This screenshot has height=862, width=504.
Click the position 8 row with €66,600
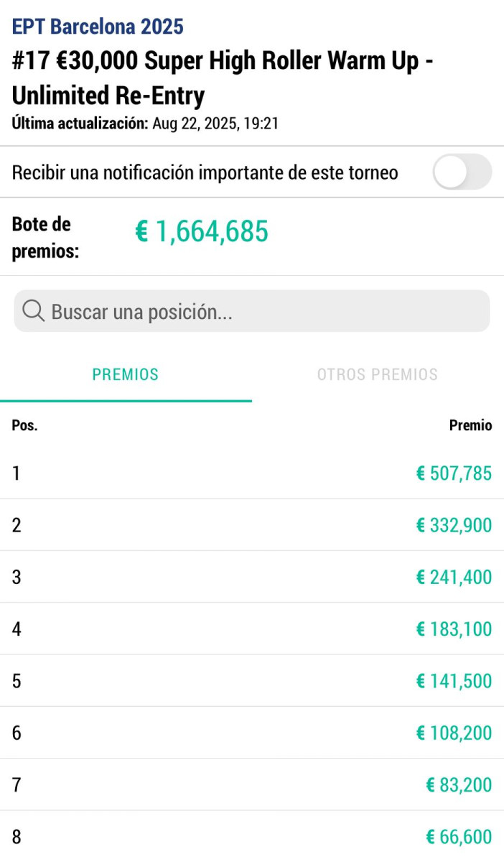pos(252,837)
